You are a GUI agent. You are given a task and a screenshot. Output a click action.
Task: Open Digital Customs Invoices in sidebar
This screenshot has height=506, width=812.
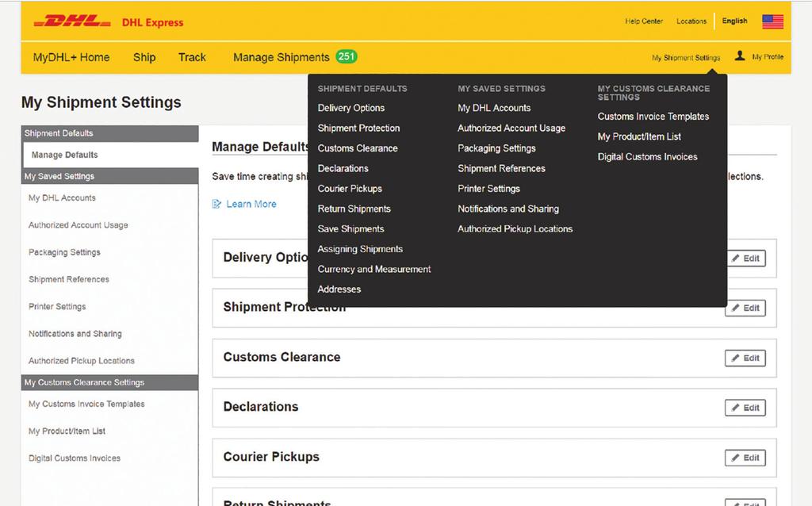[74, 458]
